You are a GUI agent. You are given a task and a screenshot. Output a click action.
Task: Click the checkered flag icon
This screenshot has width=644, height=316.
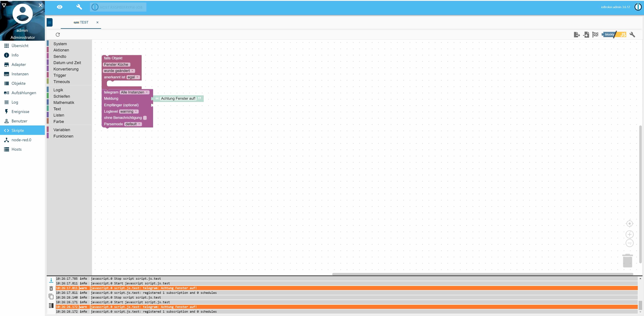[x=595, y=34]
